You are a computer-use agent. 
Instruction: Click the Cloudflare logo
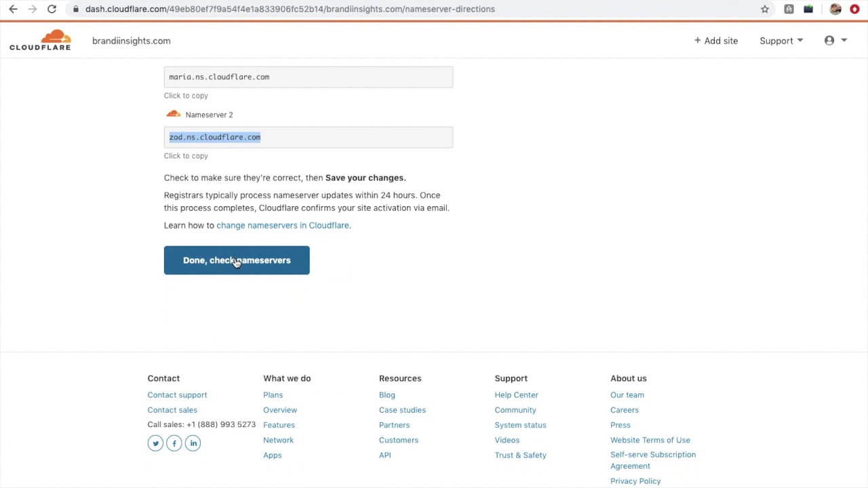point(40,40)
